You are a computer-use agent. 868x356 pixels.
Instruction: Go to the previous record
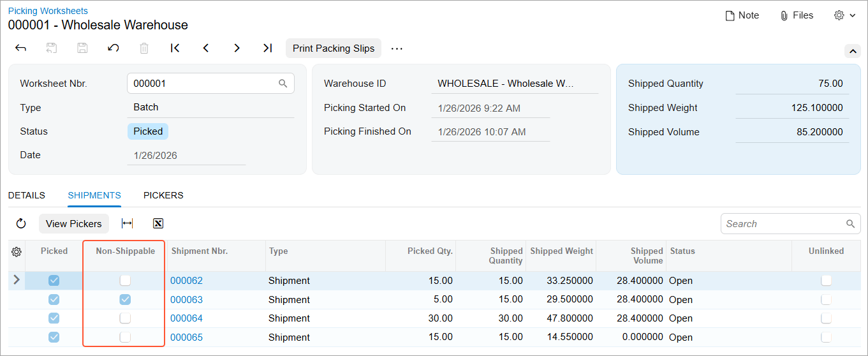(x=206, y=48)
